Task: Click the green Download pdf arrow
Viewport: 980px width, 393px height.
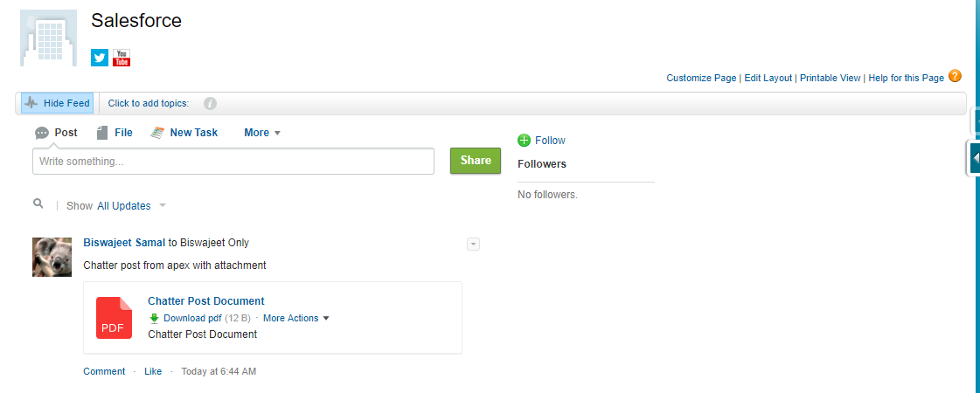Action: click(155, 318)
